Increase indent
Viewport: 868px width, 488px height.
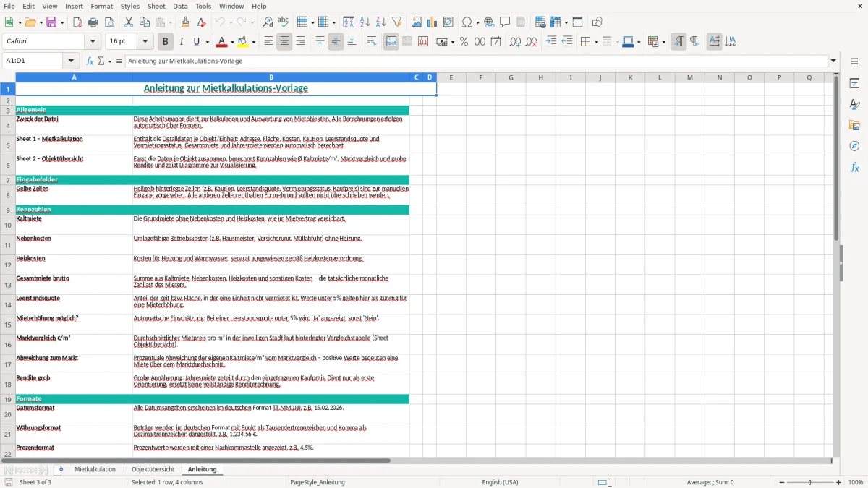551,42
